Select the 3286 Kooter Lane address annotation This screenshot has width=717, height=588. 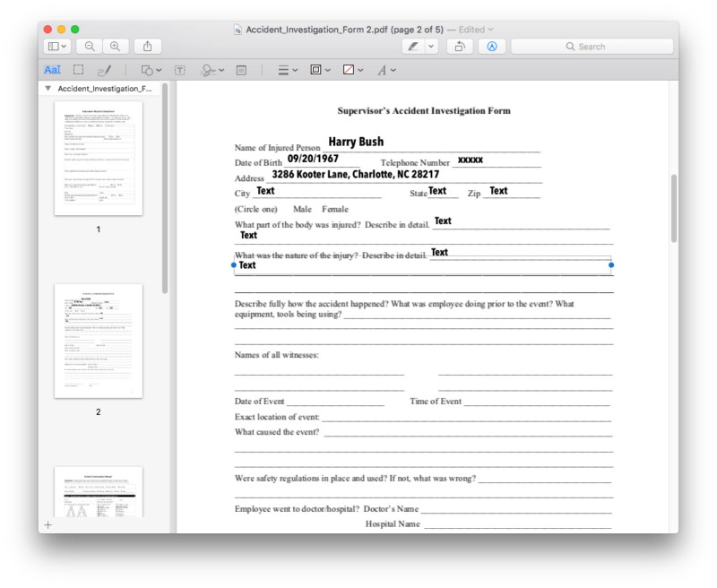point(355,174)
